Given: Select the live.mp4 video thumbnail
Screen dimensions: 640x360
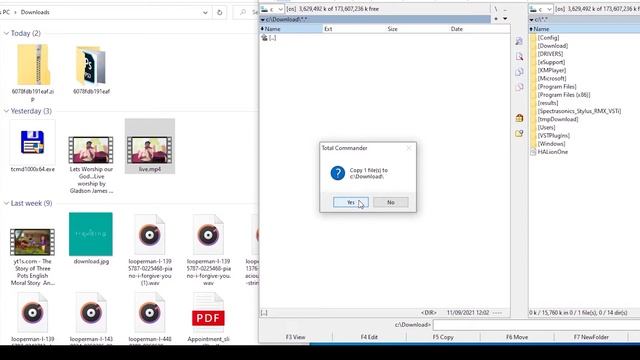Looking at the screenshot, I should click(x=149, y=150).
